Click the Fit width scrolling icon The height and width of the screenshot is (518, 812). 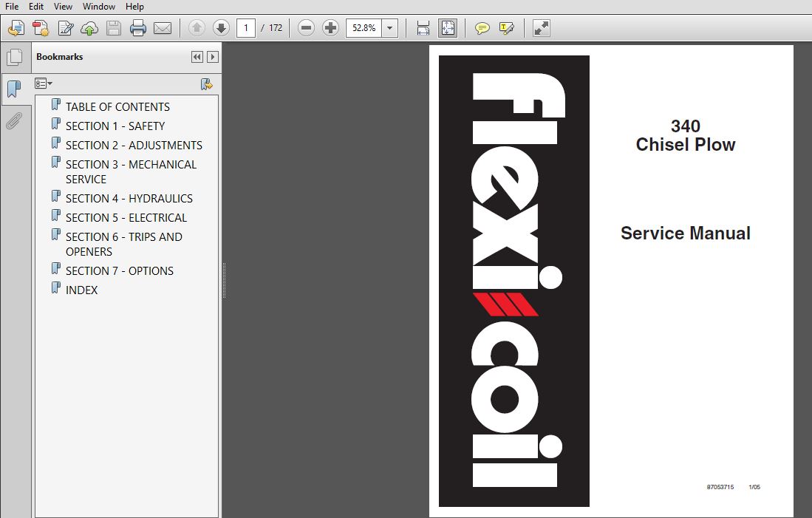point(423,28)
